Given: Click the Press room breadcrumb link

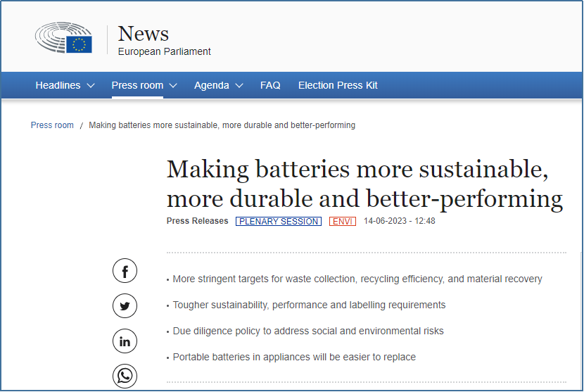Looking at the screenshot, I should tap(52, 125).
